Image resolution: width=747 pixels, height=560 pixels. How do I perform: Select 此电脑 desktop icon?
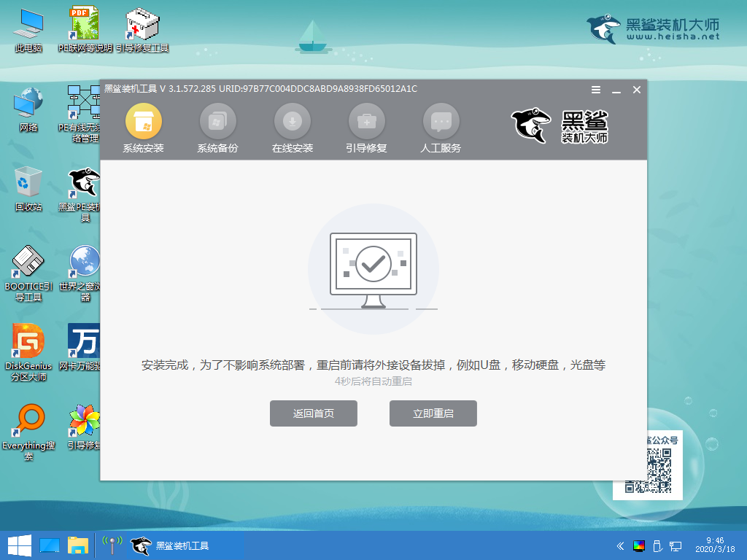click(x=28, y=29)
